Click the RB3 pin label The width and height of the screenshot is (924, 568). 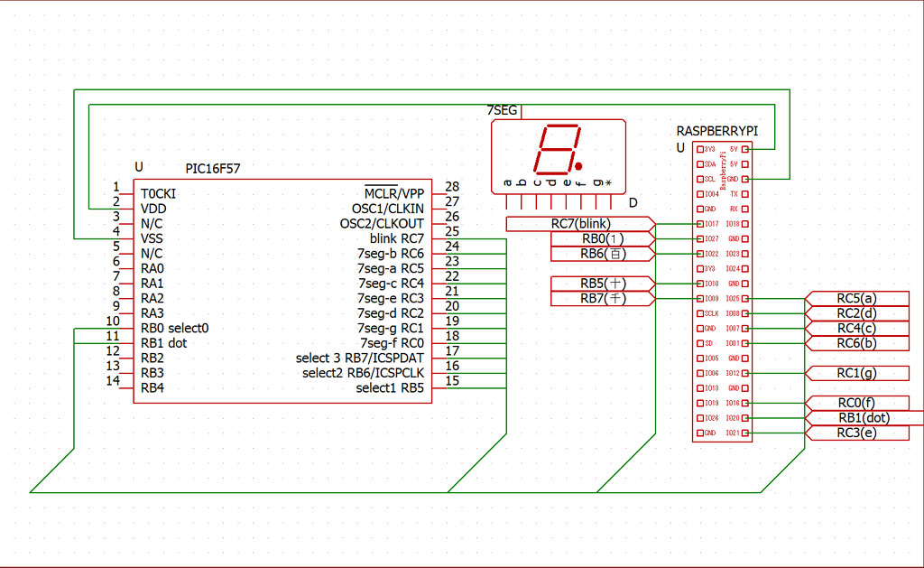(152, 373)
